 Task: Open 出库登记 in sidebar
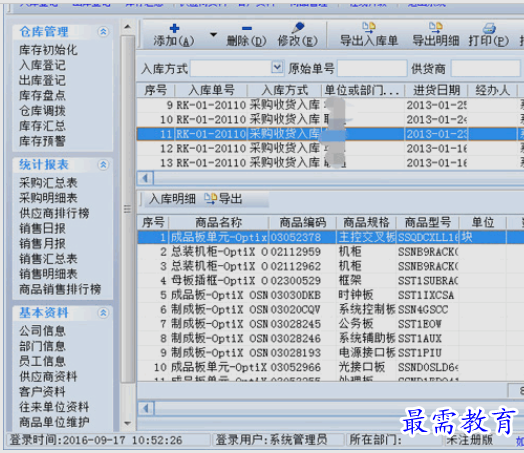[x=42, y=81]
